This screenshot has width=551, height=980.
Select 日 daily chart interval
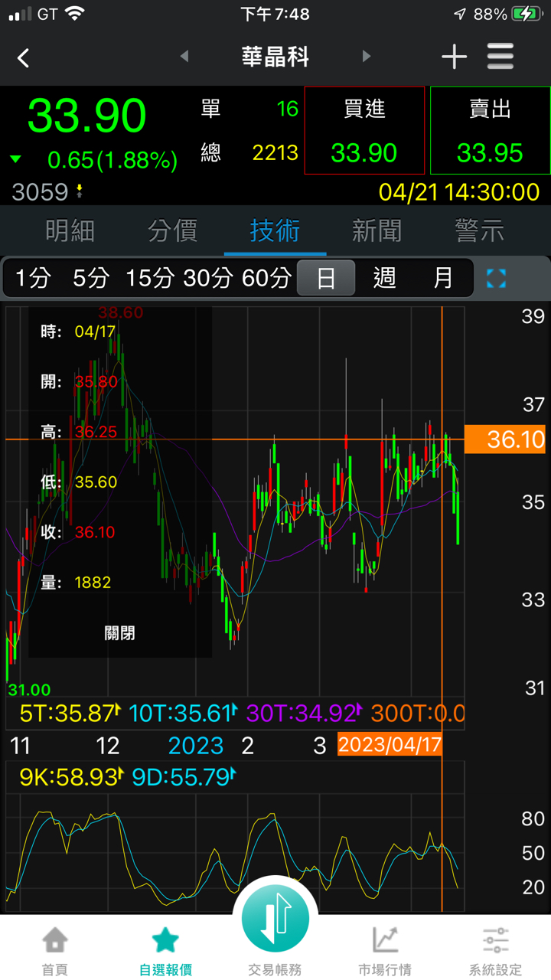pos(326,278)
